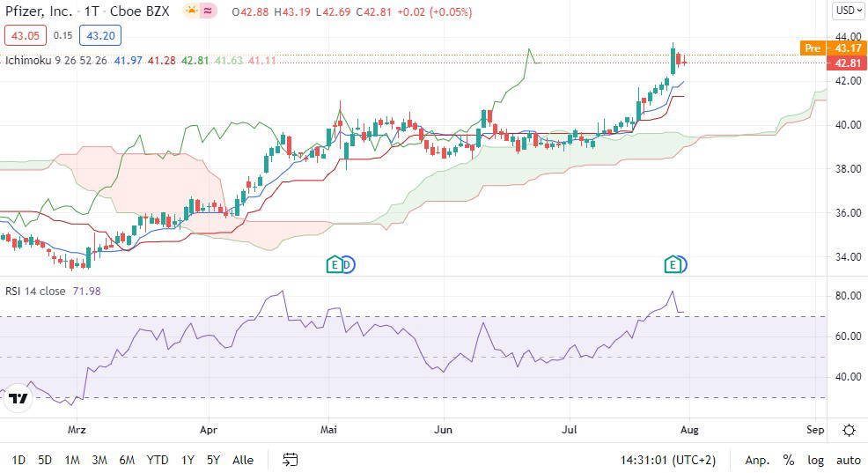Click the July earnings E marker

tap(673, 265)
